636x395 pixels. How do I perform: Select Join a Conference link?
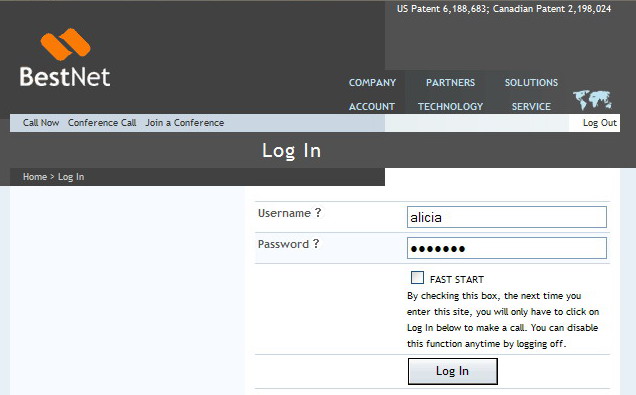pos(185,122)
